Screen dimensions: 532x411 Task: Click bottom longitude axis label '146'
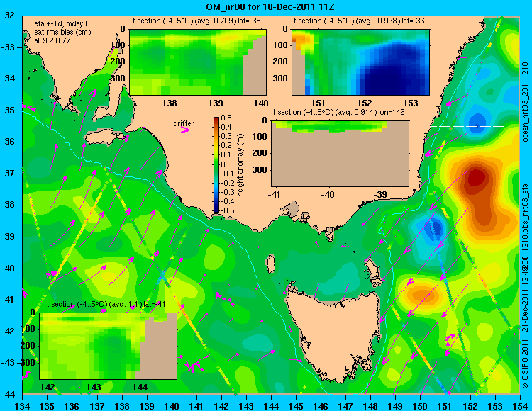pyautogui.click(x=321, y=406)
